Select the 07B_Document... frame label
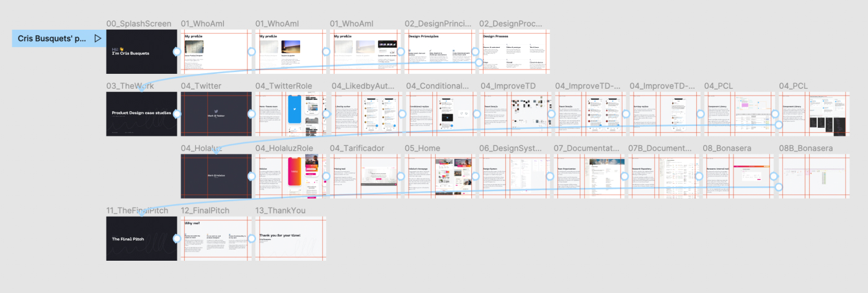 tap(660, 148)
